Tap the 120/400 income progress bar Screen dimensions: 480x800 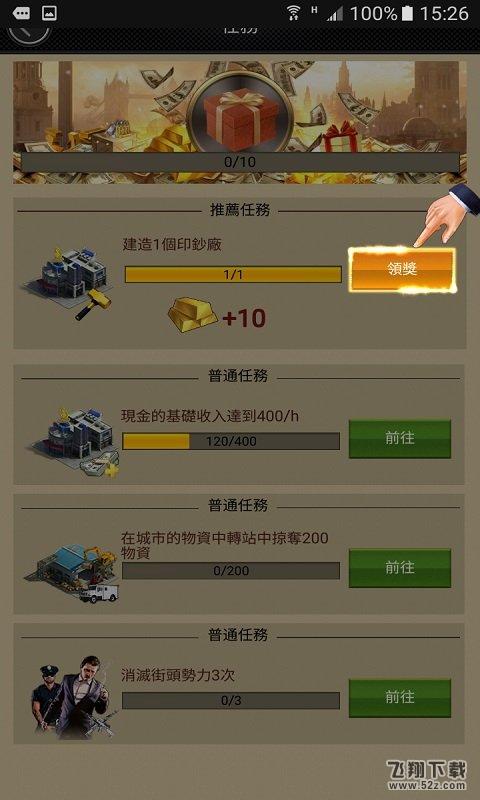click(x=231, y=441)
